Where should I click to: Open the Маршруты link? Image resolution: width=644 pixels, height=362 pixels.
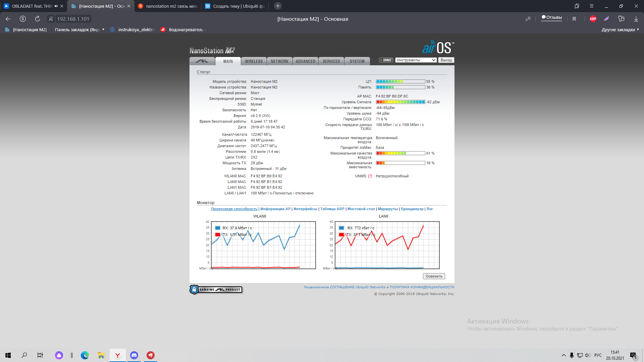(388, 209)
